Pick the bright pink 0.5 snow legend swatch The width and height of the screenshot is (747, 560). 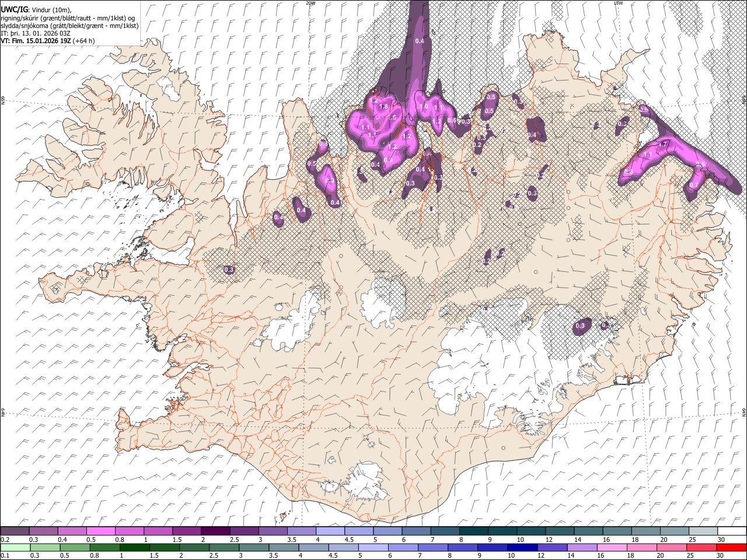100,531
